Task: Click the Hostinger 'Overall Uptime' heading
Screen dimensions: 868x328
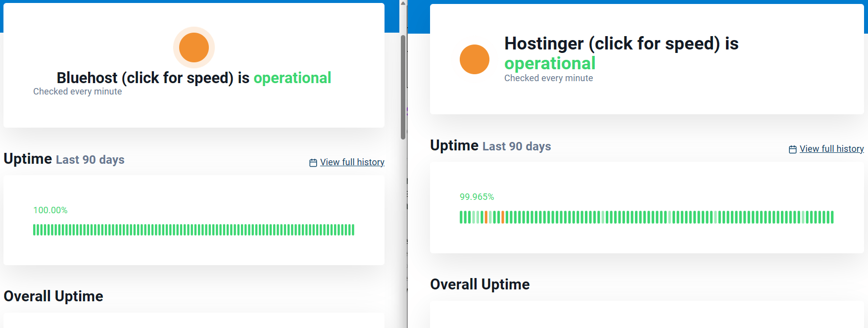Action: tap(480, 284)
